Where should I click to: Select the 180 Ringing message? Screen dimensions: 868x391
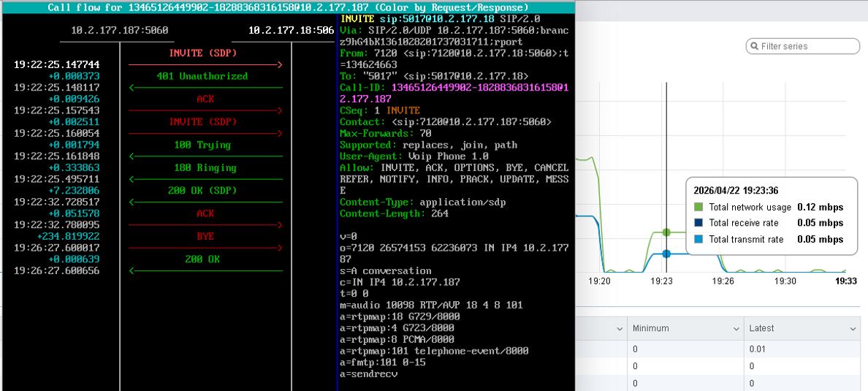point(205,168)
